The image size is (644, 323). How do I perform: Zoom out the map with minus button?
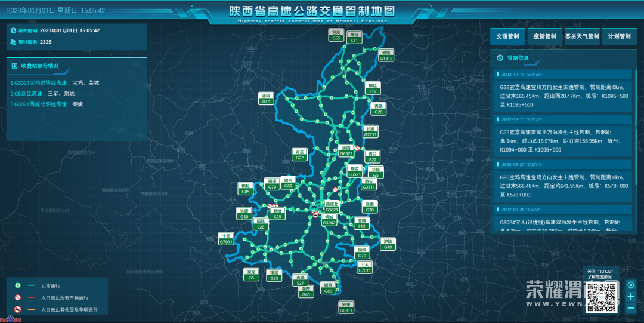[x=630, y=307]
